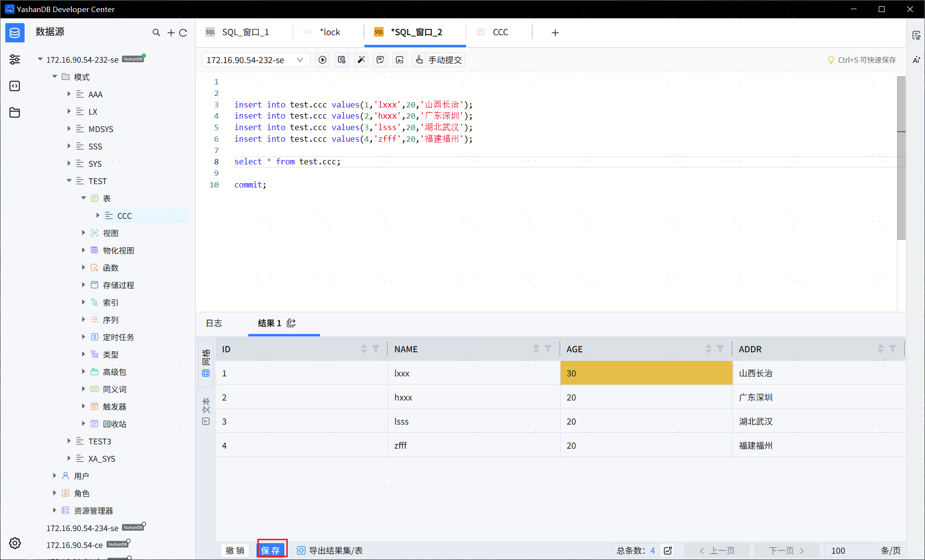Refresh the data source tree
This screenshot has height=560, width=925.
point(183,33)
